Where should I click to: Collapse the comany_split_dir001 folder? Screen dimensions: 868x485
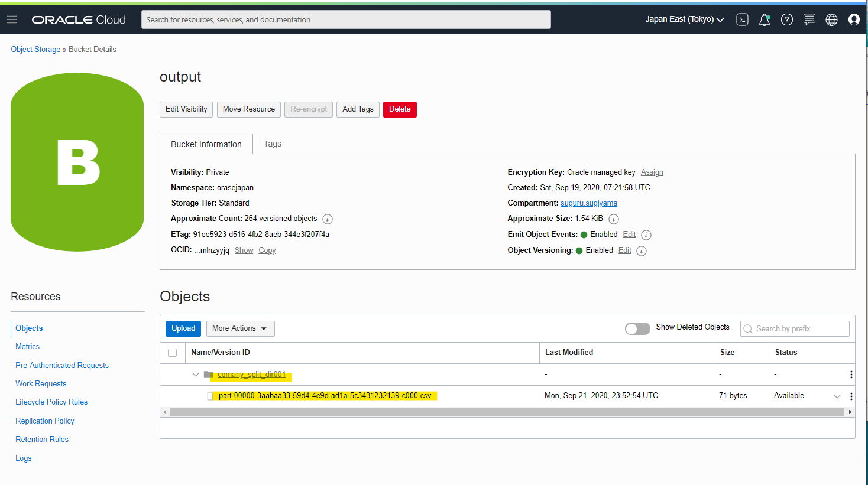click(x=196, y=375)
